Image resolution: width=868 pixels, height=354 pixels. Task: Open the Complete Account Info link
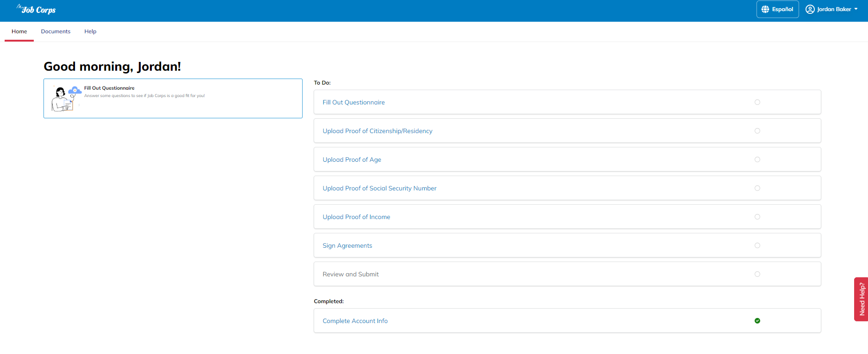[x=355, y=321]
